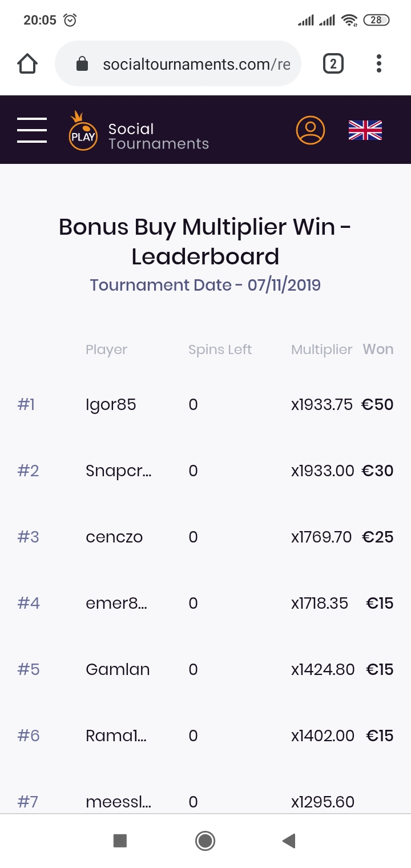This screenshot has height=868, width=411.
Task: Go to Chrome home page icon
Action: 27,64
